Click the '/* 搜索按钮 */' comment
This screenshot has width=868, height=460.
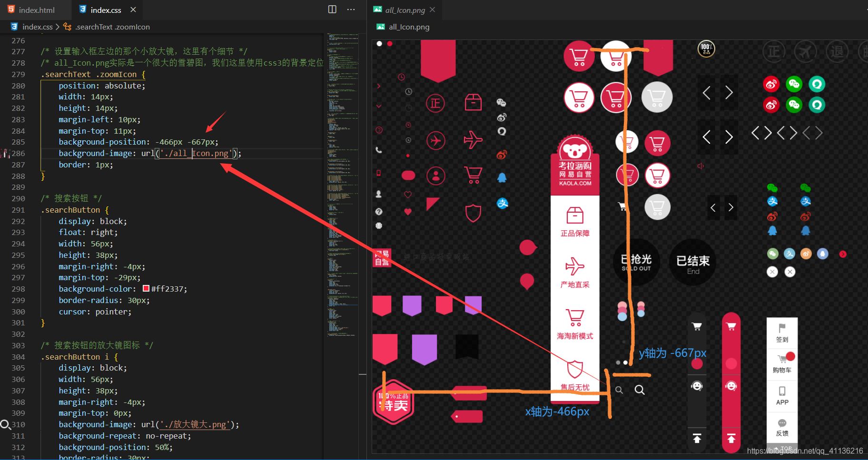[x=71, y=198]
